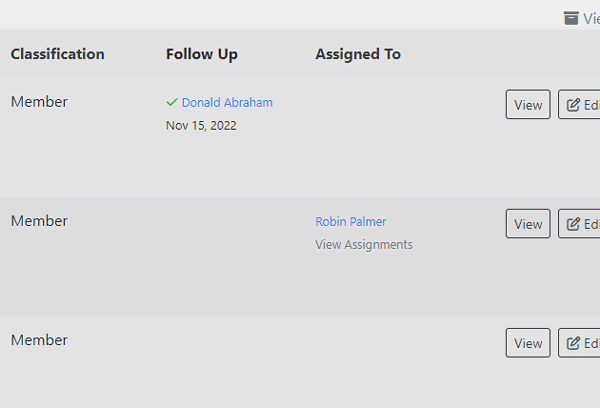Open Donald Abraham's profile link

[227, 103]
